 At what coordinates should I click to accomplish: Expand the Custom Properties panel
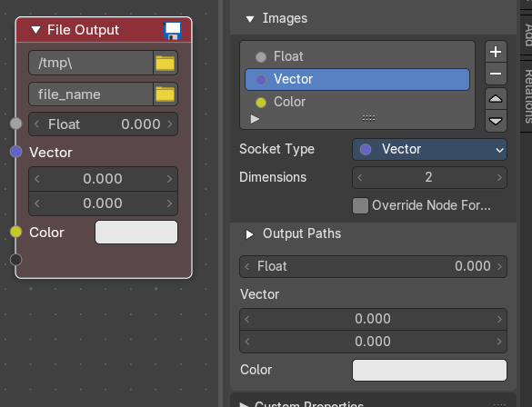point(244,404)
